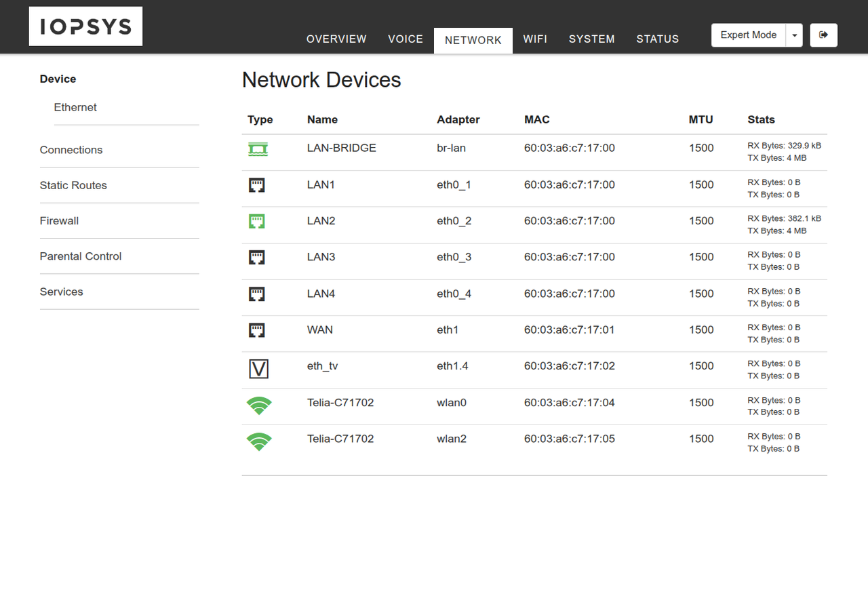
Task: Click the LAN-BRIDGE bridge type icon
Action: click(x=258, y=149)
